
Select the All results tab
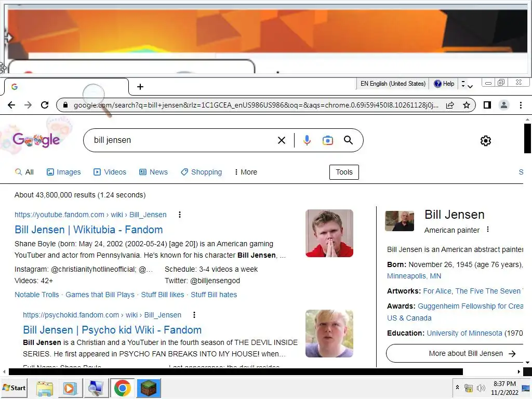tap(24, 172)
